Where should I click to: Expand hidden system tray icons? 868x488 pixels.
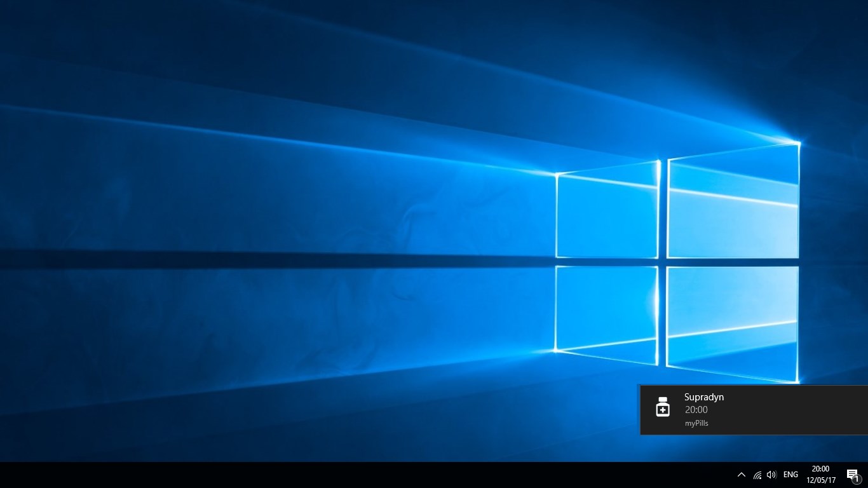point(741,474)
